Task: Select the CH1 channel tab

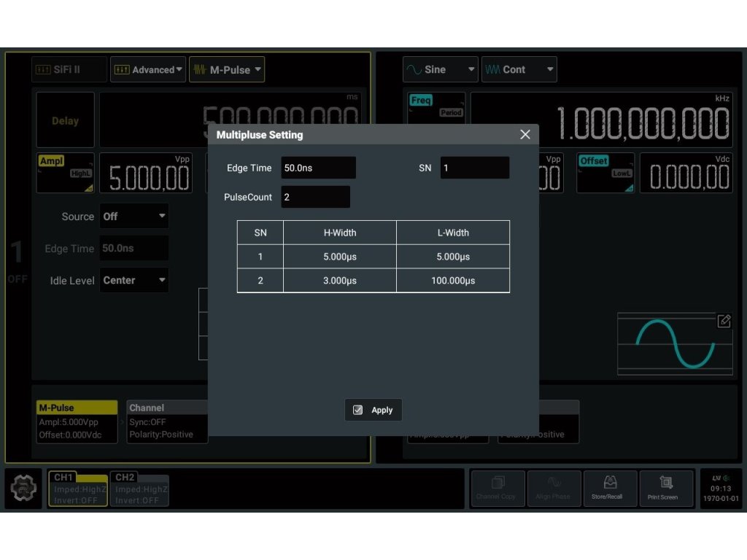Action: click(78, 489)
